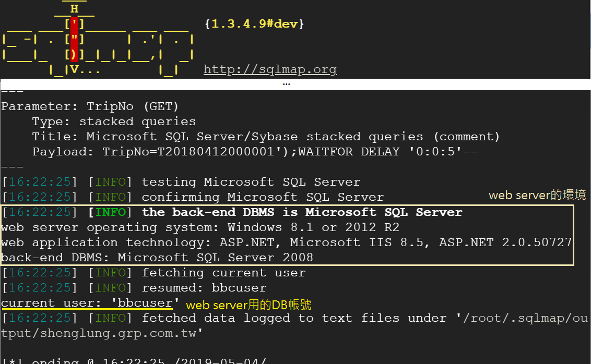Click the log line 'testing Microsoft SQL Server'
This screenshot has height=364, width=591.
[x=181, y=182]
